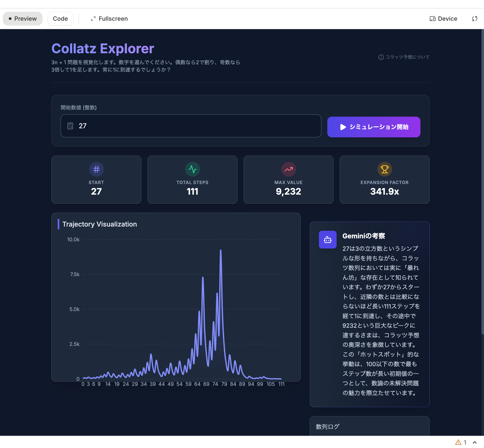Enter Fullscreen mode
Image resolution: width=484 pixels, height=448 pixels.
pos(109,19)
